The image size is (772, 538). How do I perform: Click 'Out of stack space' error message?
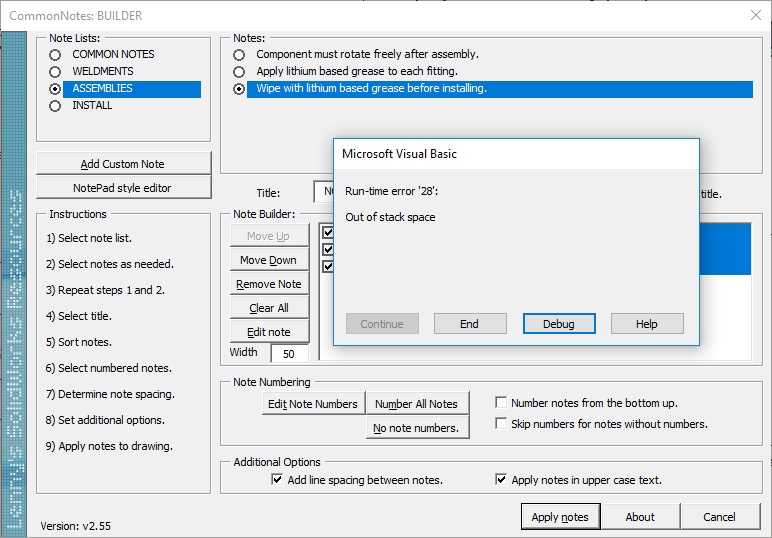390,217
